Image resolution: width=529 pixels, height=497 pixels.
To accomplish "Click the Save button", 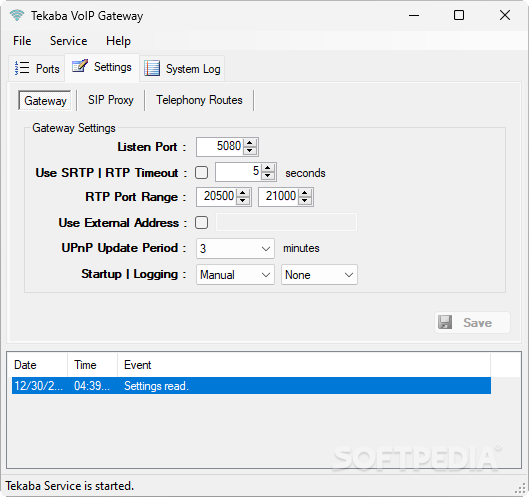I will (472, 323).
